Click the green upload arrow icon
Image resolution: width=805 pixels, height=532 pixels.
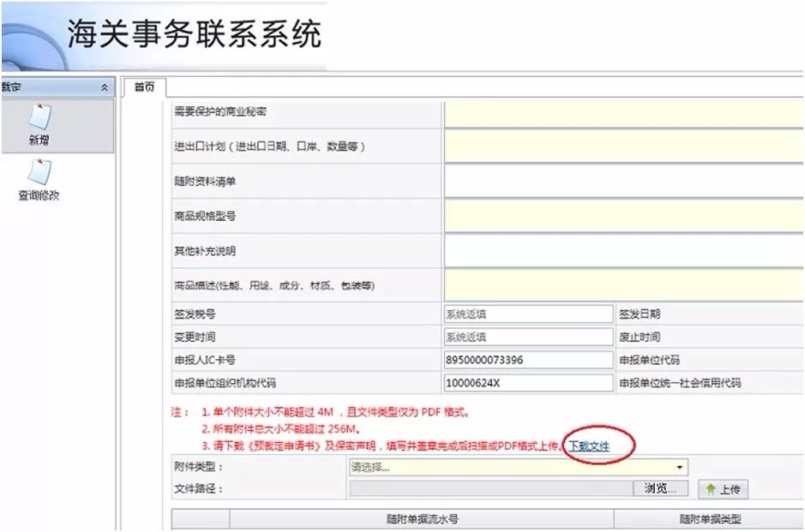(711, 489)
